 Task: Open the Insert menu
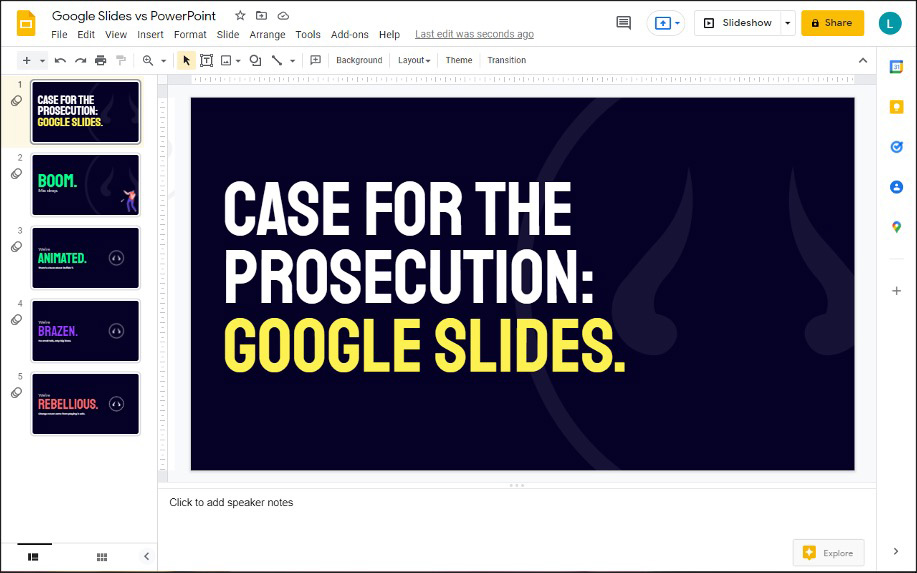coord(150,34)
